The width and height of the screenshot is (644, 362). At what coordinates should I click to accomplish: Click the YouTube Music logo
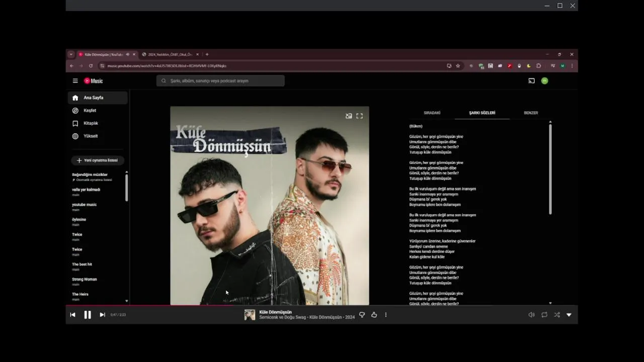click(94, 81)
